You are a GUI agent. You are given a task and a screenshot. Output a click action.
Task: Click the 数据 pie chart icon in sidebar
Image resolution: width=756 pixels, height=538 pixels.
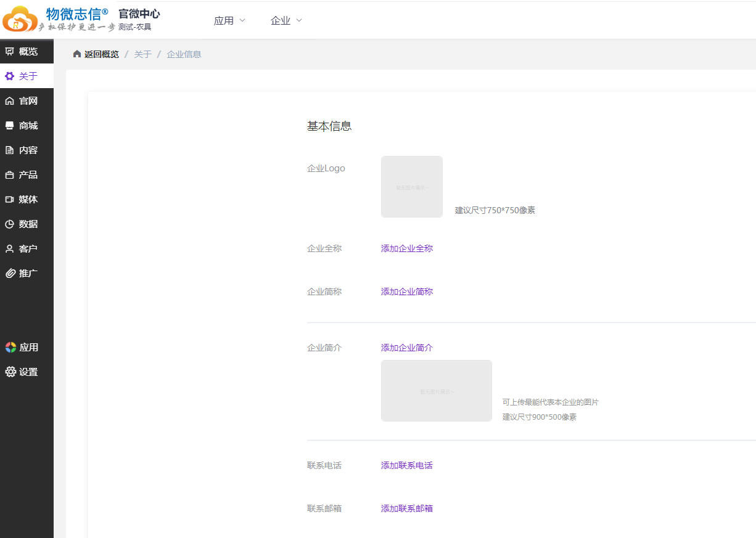click(x=10, y=224)
